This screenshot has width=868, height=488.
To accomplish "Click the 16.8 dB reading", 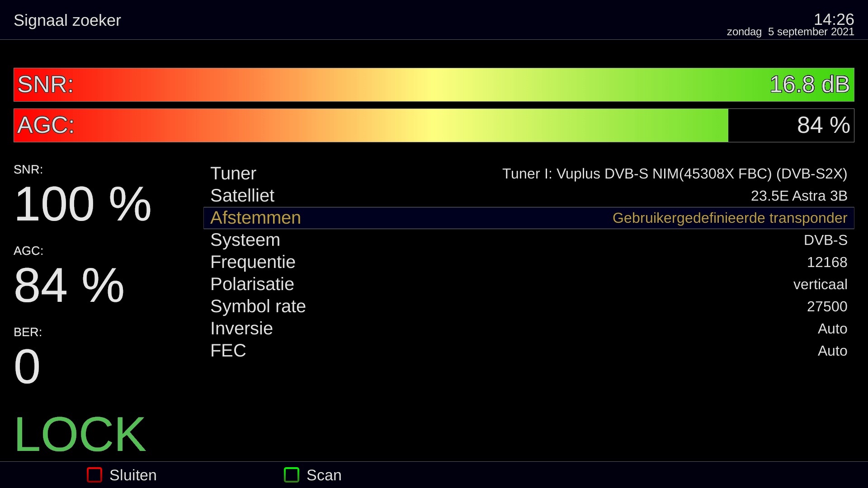I will (810, 84).
